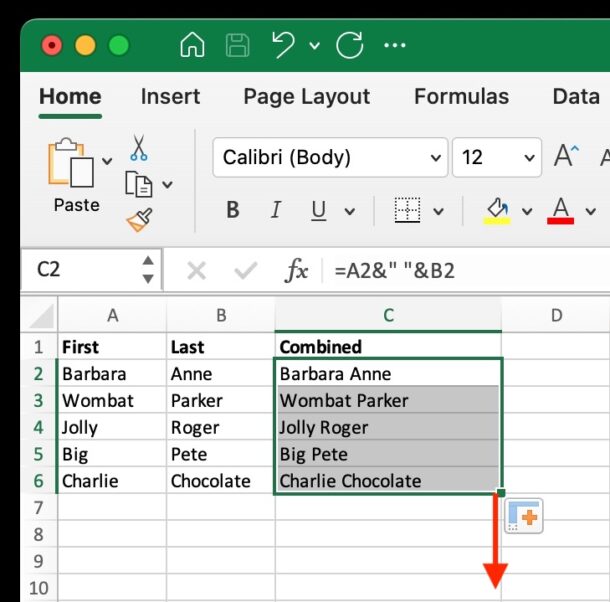Undo the last action
Viewport: 610px width, 602px height.
[x=284, y=45]
